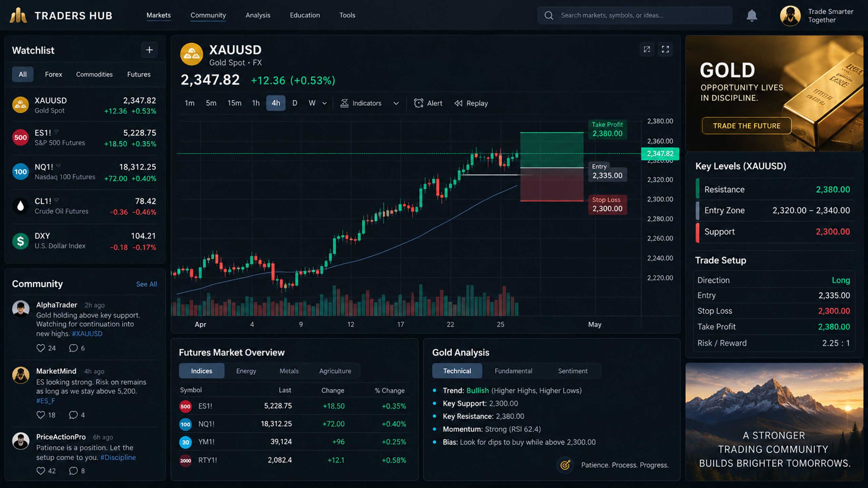
Task: Click the mountain community banner image
Action: coord(774,422)
